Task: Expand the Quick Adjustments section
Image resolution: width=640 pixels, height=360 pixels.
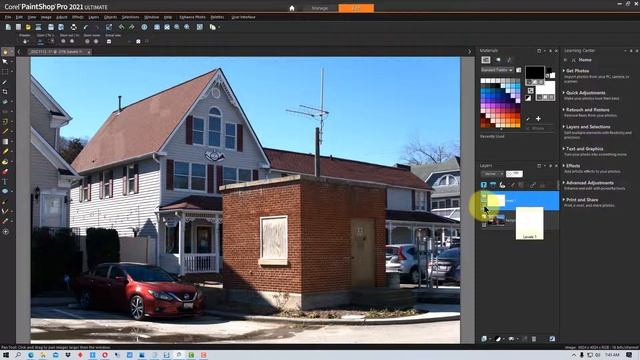Action: point(585,93)
